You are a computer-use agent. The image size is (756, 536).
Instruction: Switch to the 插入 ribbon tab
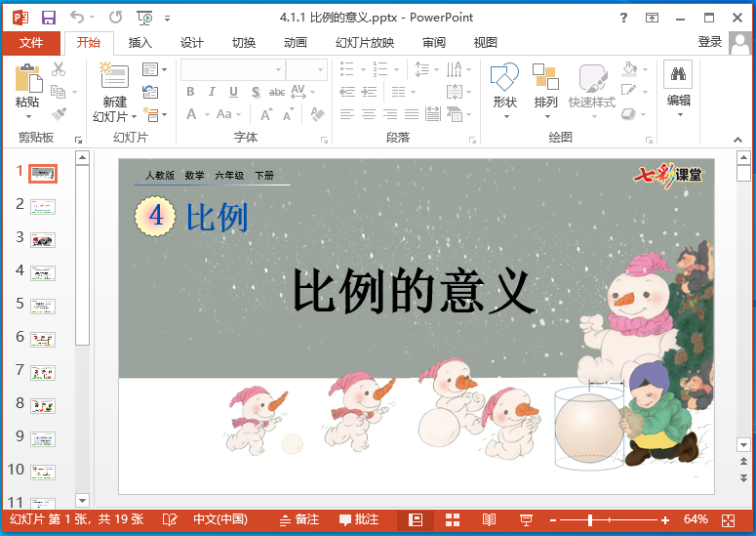point(139,42)
